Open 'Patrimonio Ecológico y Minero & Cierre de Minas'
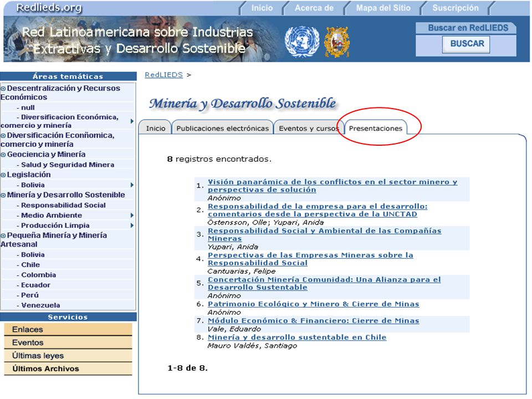Screen dimensions: 532x399 click(314, 304)
